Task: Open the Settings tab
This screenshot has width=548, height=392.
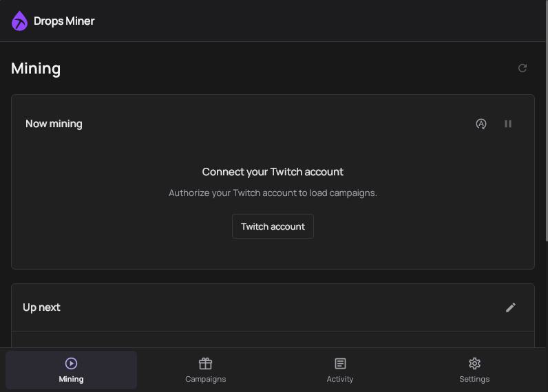Action: (474, 370)
